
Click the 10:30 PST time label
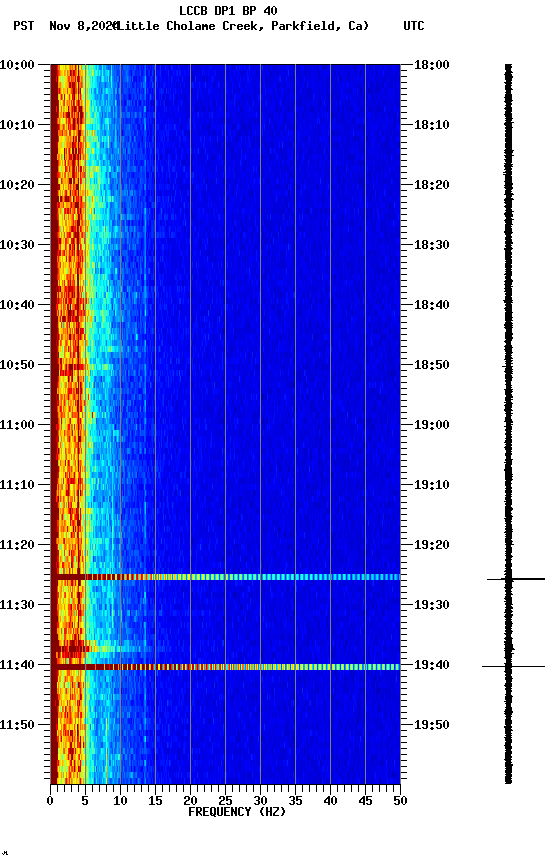point(17,245)
